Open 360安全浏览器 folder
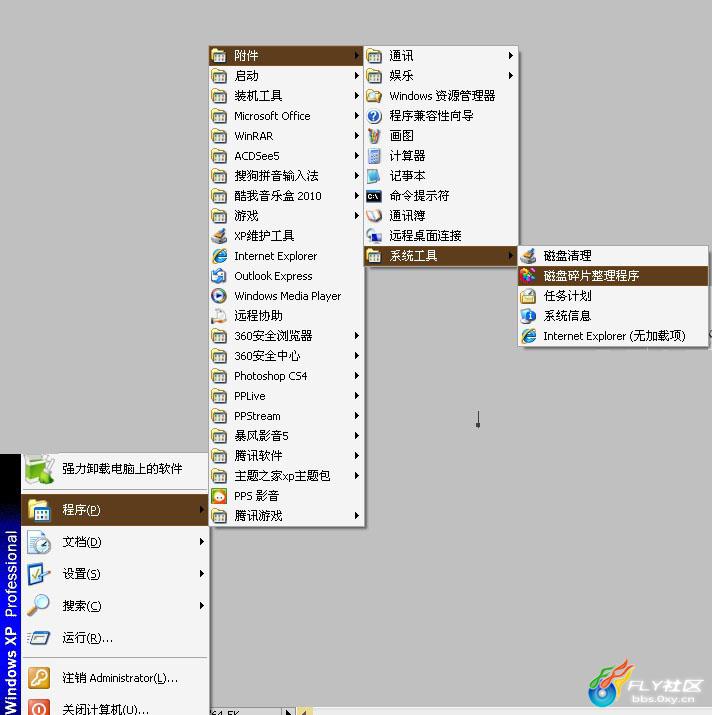 click(x=286, y=336)
